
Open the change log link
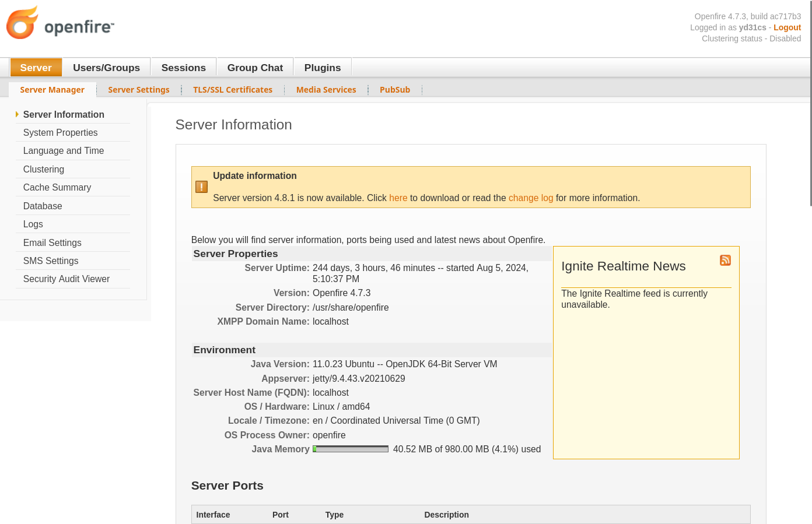(x=531, y=198)
